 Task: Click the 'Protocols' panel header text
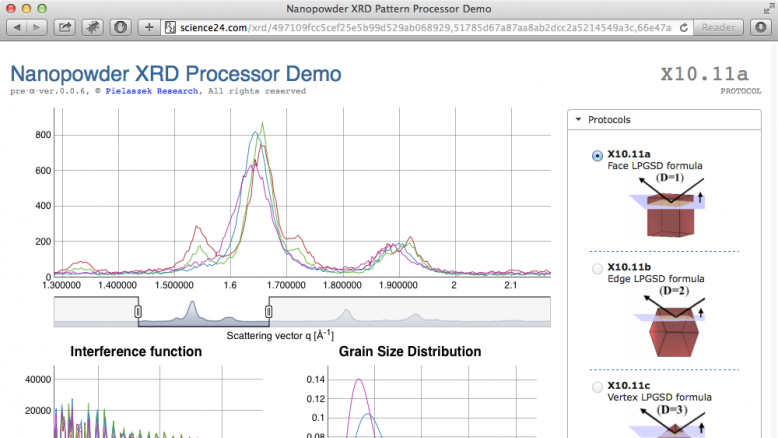click(609, 120)
